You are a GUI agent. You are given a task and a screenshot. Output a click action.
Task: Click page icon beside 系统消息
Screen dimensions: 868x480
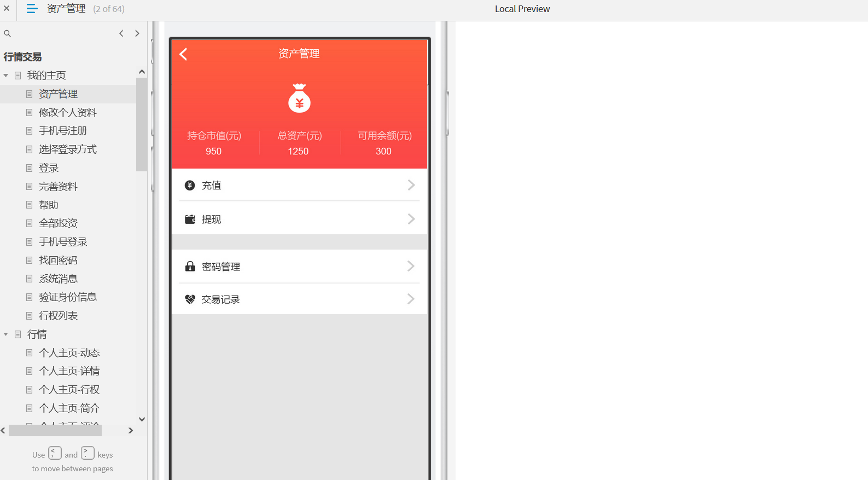[x=30, y=279]
